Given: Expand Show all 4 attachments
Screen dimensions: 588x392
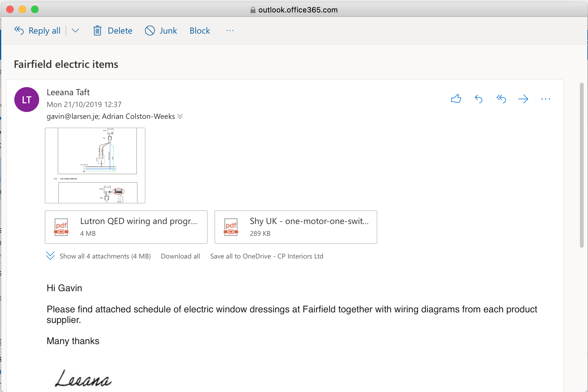Looking at the screenshot, I should click(x=98, y=256).
